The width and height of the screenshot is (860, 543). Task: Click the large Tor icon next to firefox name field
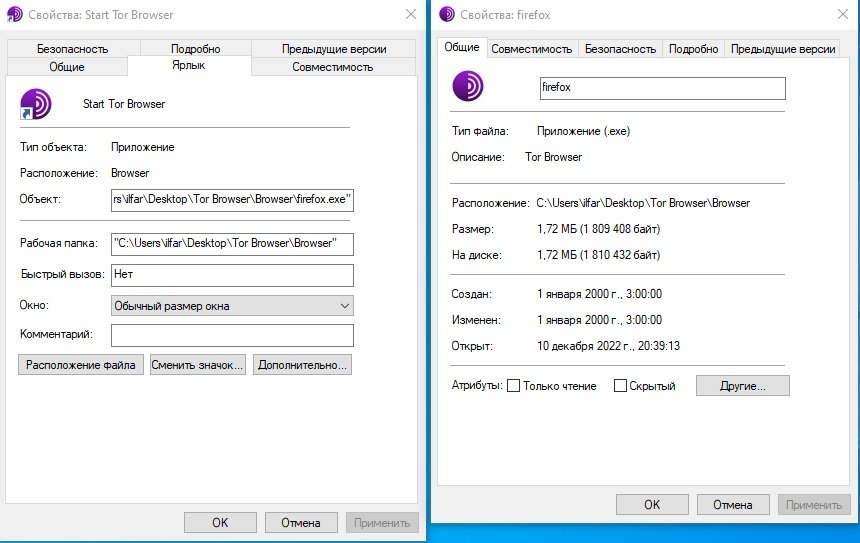tap(468, 86)
